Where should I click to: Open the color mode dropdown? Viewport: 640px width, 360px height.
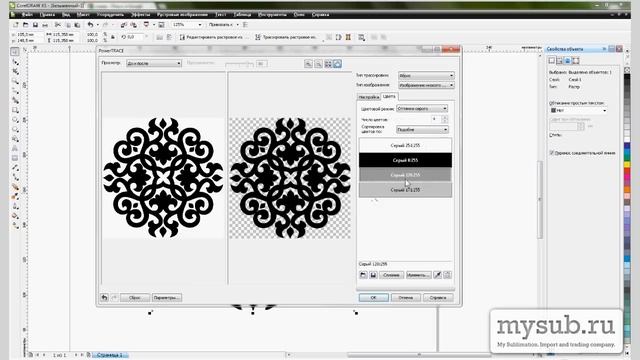422,109
